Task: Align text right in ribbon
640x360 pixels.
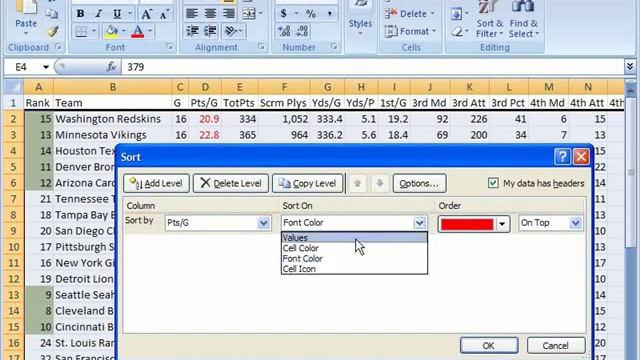Action: tap(229, 14)
